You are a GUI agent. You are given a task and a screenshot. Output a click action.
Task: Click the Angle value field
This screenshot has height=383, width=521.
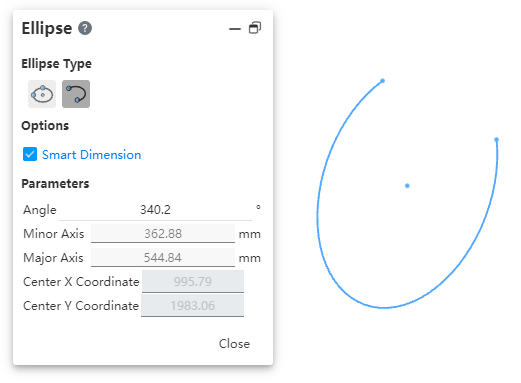tap(155, 210)
